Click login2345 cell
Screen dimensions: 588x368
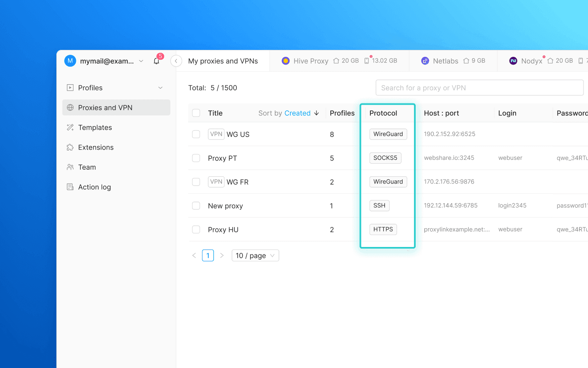click(512, 206)
